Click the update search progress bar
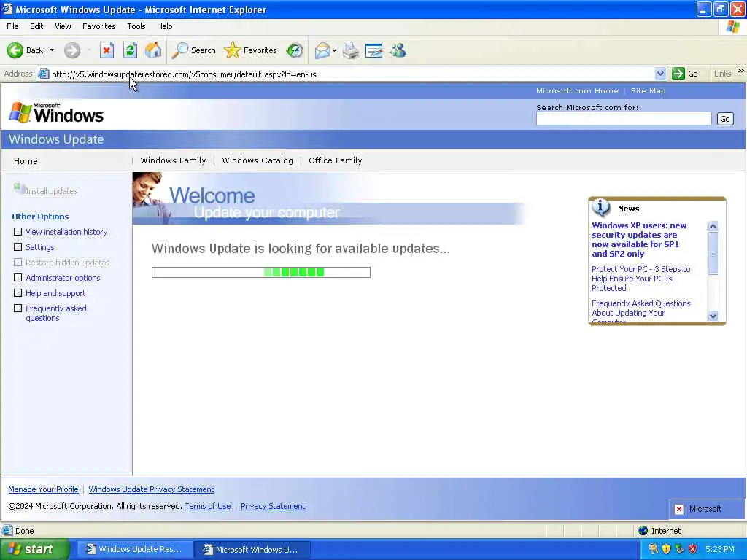The height and width of the screenshot is (560, 747). click(260, 272)
